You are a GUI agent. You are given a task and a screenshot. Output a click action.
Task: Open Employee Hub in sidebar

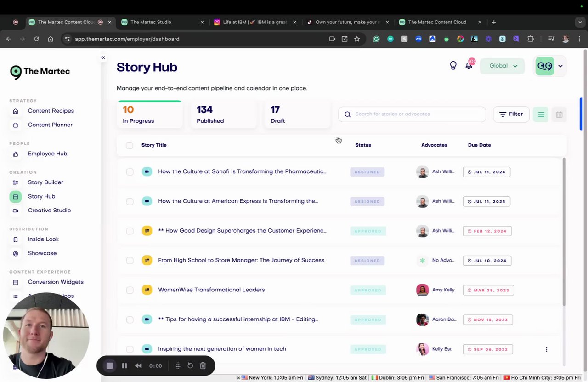(x=47, y=154)
